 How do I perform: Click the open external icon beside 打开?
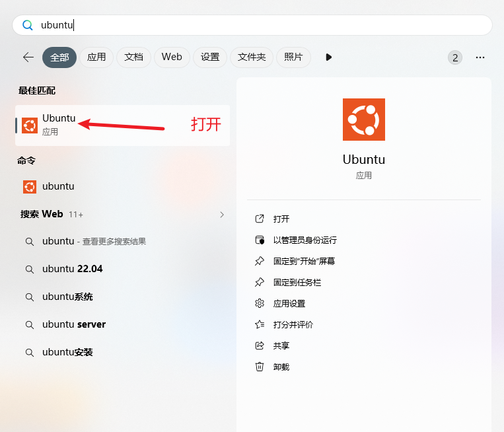point(260,219)
